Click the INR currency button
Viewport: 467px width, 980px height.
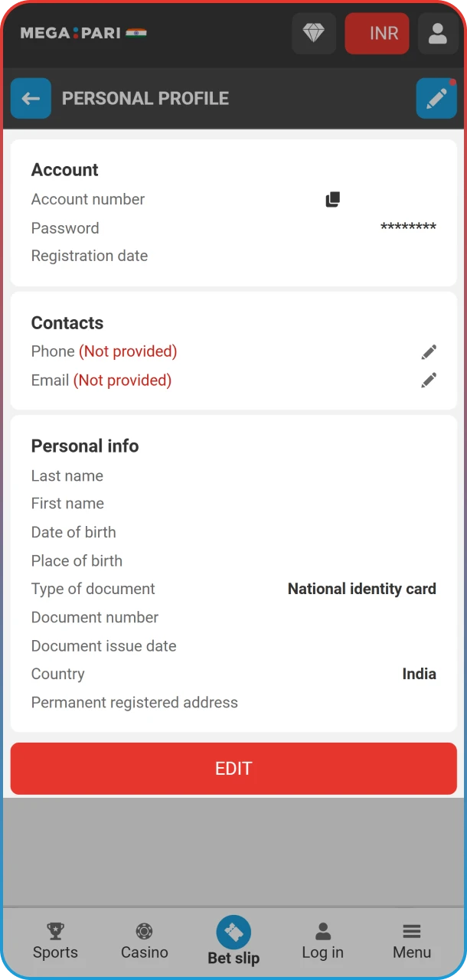(377, 33)
